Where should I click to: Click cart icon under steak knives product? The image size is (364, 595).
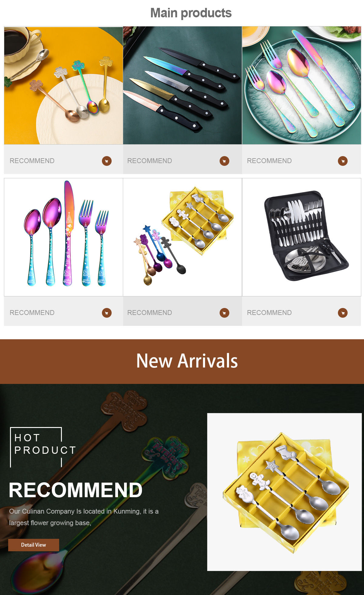pos(224,161)
